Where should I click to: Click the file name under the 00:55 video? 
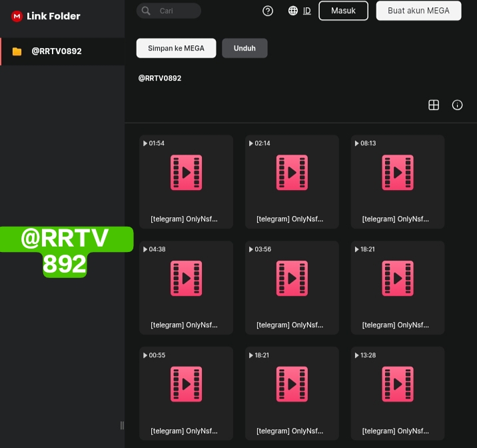click(x=184, y=431)
